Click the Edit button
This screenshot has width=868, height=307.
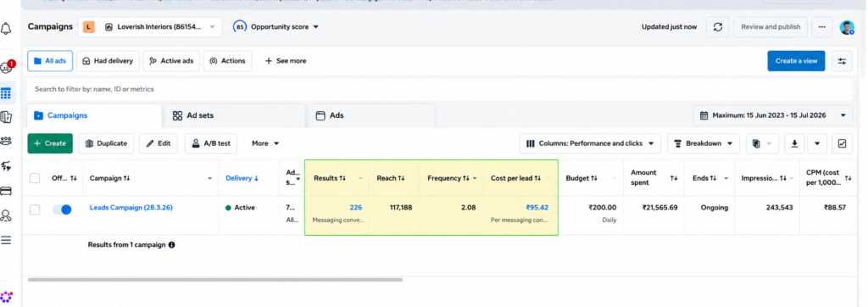pyautogui.click(x=159, y=143)
